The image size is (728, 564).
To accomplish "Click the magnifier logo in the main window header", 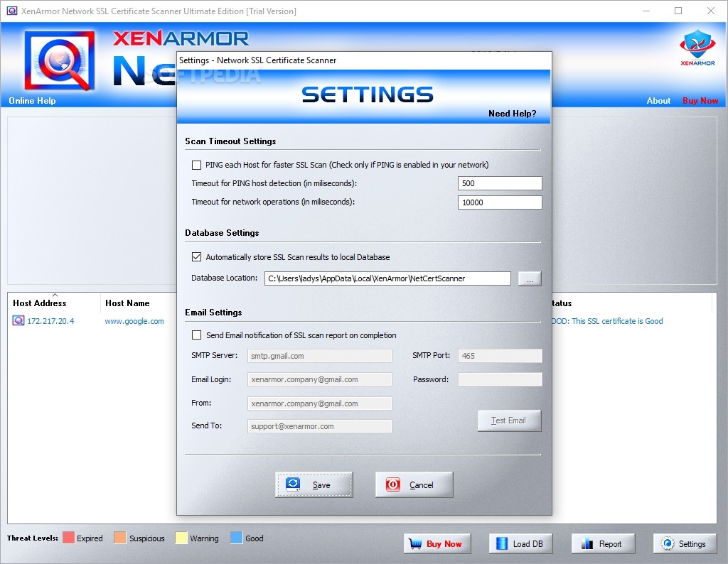I will 60,60.
